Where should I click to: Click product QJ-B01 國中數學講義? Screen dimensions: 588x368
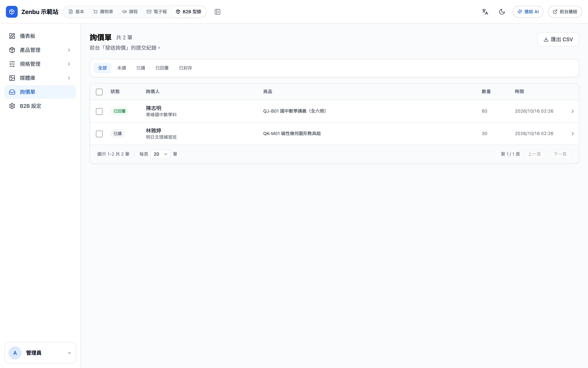(x=295, y=111)
